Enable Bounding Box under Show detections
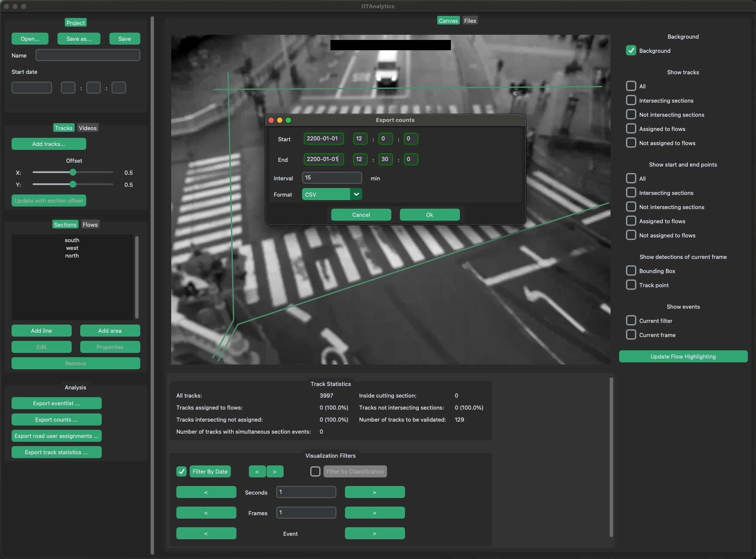The height and width of the screenshot is (559, 756). coord(631,270)
